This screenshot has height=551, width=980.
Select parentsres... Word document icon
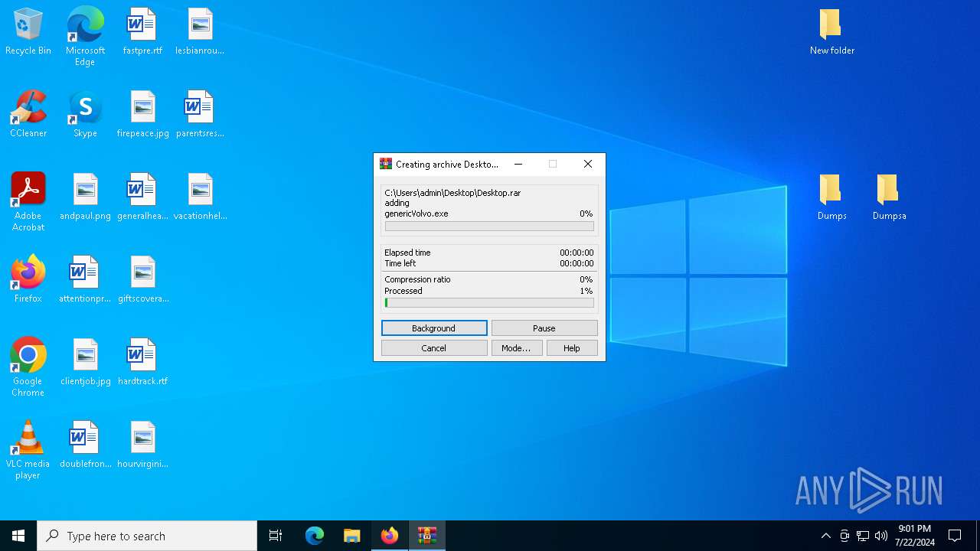pos(200,115)
